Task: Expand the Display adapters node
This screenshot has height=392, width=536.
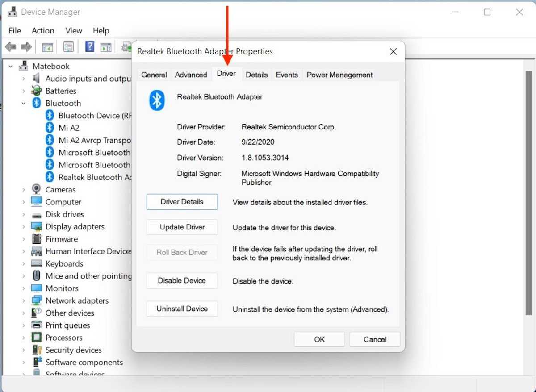Action: click(24, 227)
